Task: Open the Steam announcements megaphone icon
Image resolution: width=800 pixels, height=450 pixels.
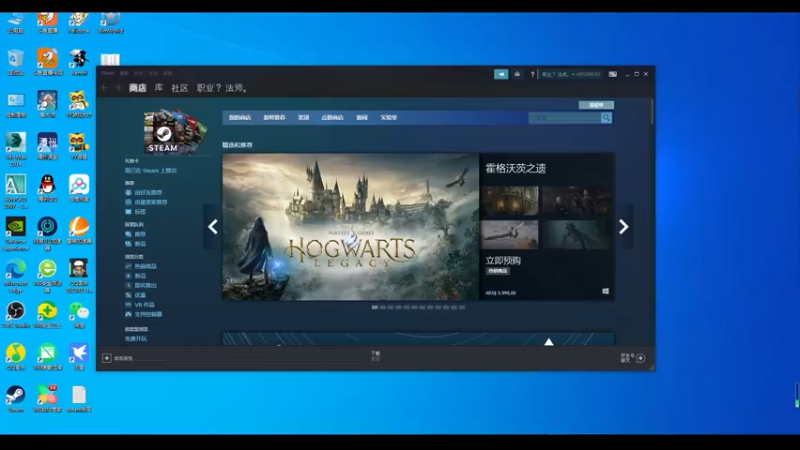Action: (501, 74)
